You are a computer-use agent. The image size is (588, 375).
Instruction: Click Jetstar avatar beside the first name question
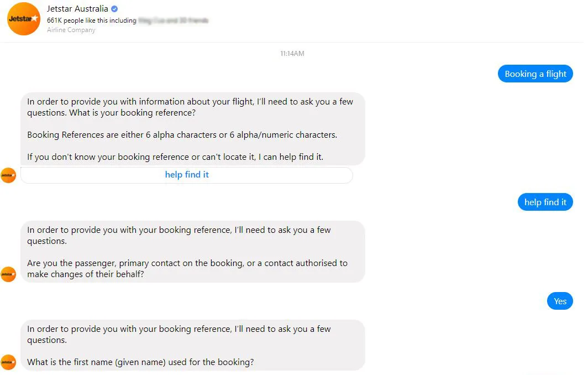pos(8,362)
